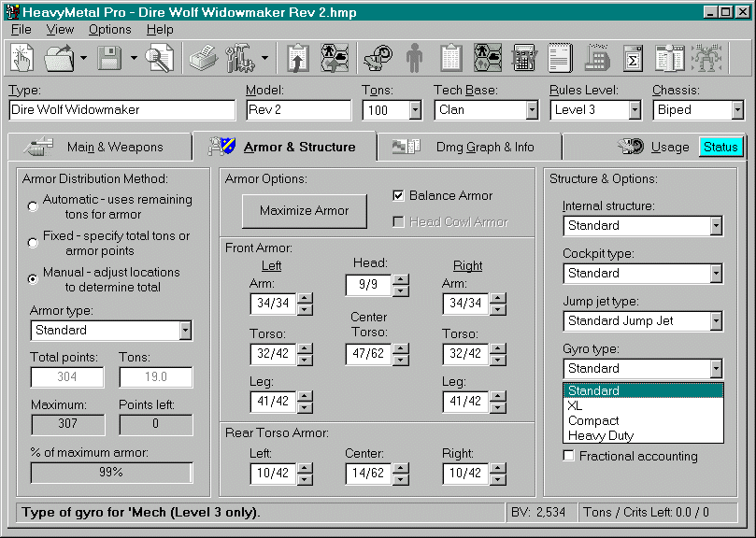
Task: Open the dropdown arrow beside Save icon
Action: 134,58
